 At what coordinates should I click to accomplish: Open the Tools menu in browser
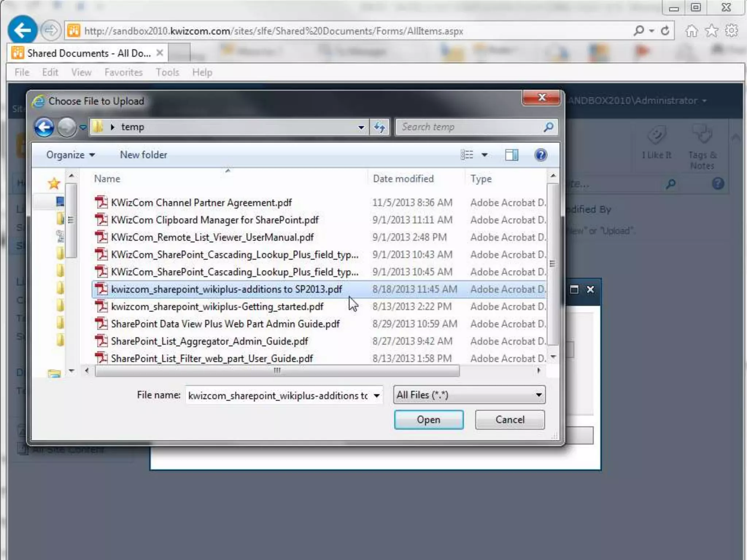(167, 72)
